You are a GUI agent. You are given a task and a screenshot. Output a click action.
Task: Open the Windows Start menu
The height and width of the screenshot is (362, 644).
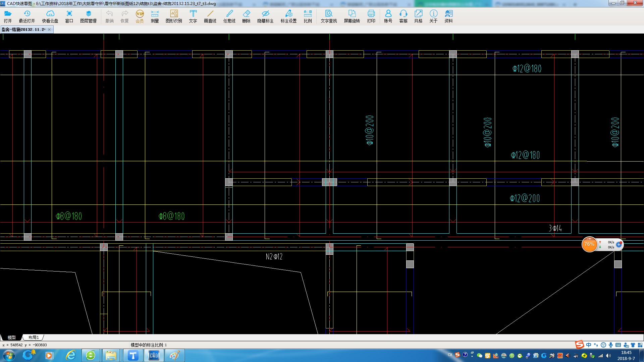(9, 355)
